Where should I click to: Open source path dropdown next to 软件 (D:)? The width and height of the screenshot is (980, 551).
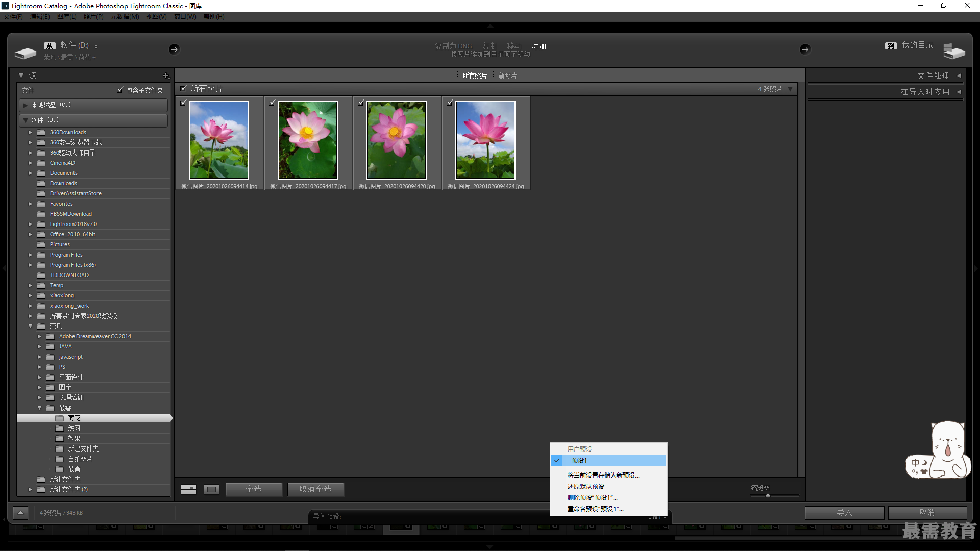pos(96,46)
